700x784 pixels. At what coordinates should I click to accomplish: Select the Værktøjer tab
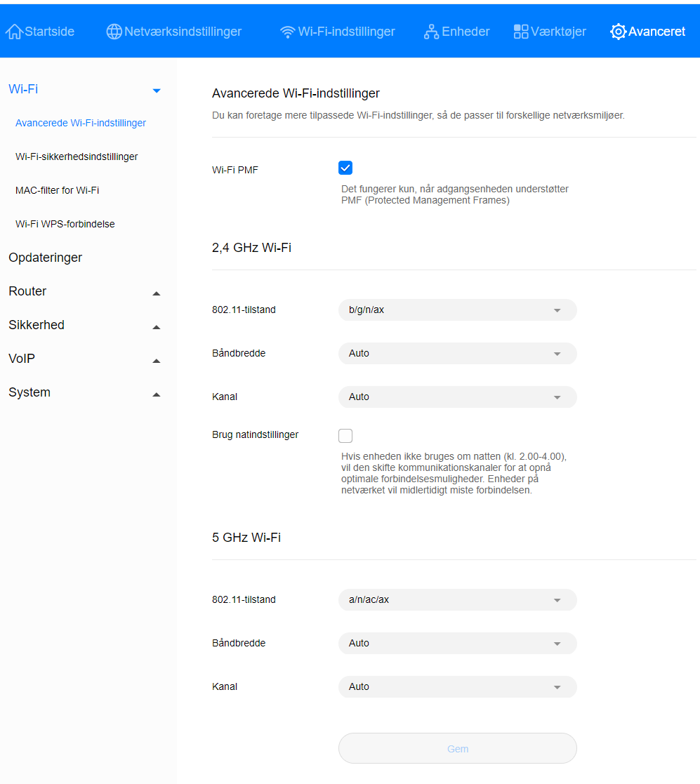pos(550,32)
